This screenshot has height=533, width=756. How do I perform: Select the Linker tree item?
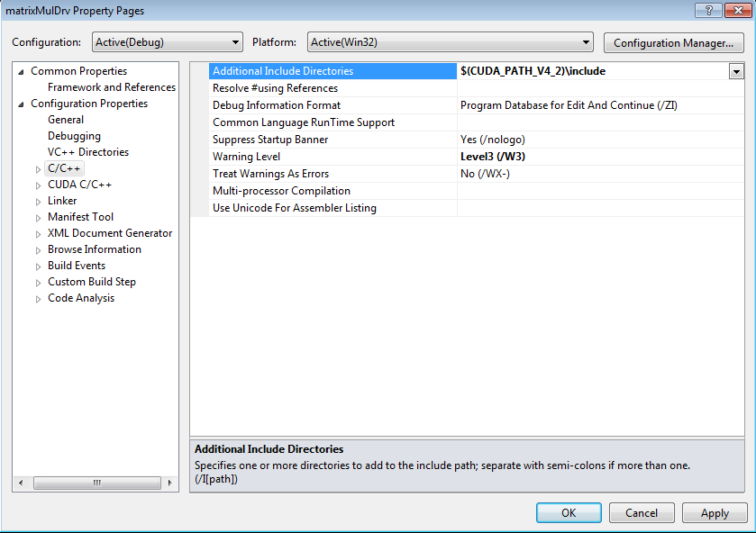pos(62,201)
